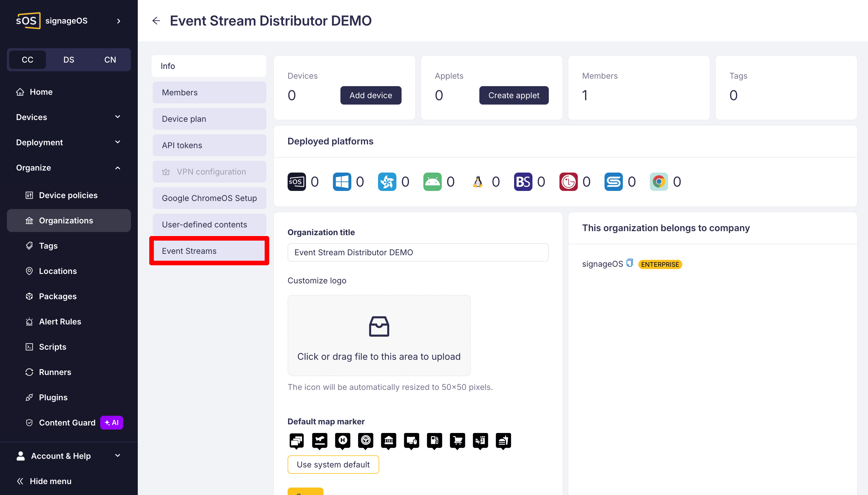Click the BrightSign BS platform icon
The height and width of the screenshot is (495, 868).
523,181
